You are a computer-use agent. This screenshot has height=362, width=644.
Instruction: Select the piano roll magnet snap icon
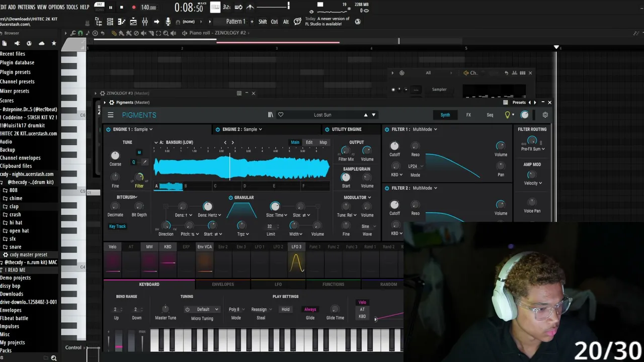click(80, 33)
